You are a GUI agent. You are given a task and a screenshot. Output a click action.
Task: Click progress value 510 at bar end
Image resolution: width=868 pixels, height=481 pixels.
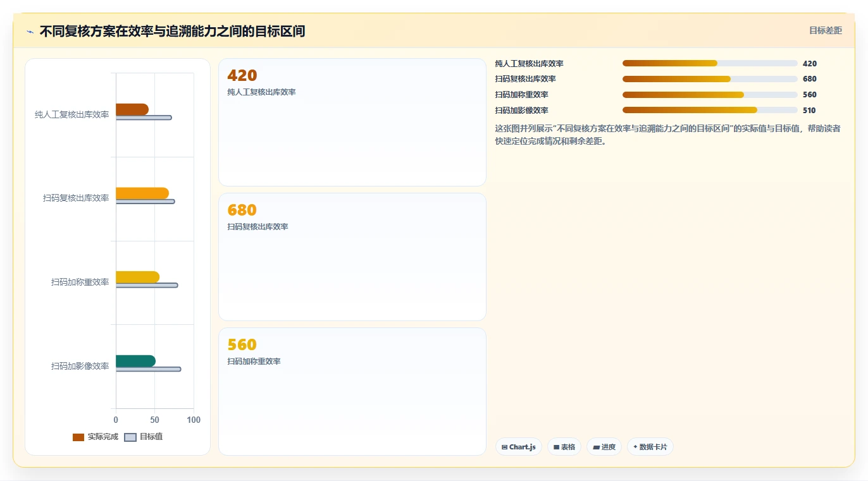[809, 111]
